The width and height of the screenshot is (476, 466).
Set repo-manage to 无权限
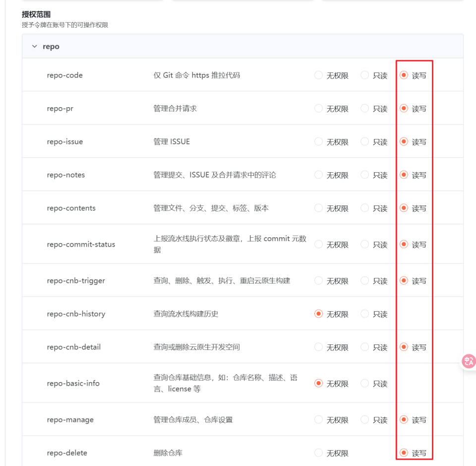tap(318, 420)
